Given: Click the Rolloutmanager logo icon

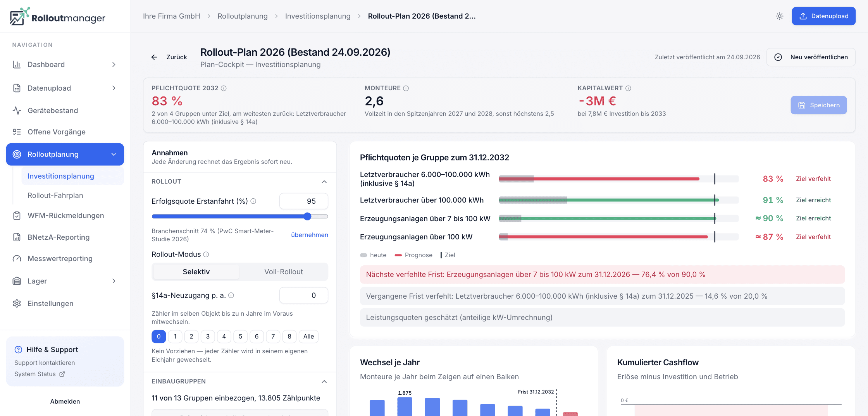Looking at the screenshot, I should [19, 16].
